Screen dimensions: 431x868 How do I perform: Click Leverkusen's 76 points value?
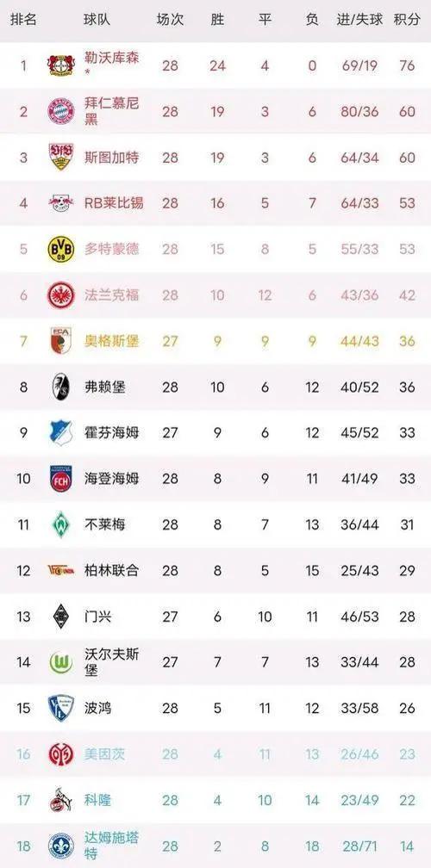point(407,65)
